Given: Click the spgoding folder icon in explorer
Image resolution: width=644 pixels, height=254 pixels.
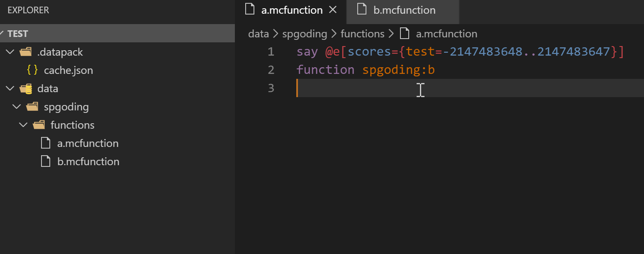Looking at the screenshot, I should [x=32, y=107].
